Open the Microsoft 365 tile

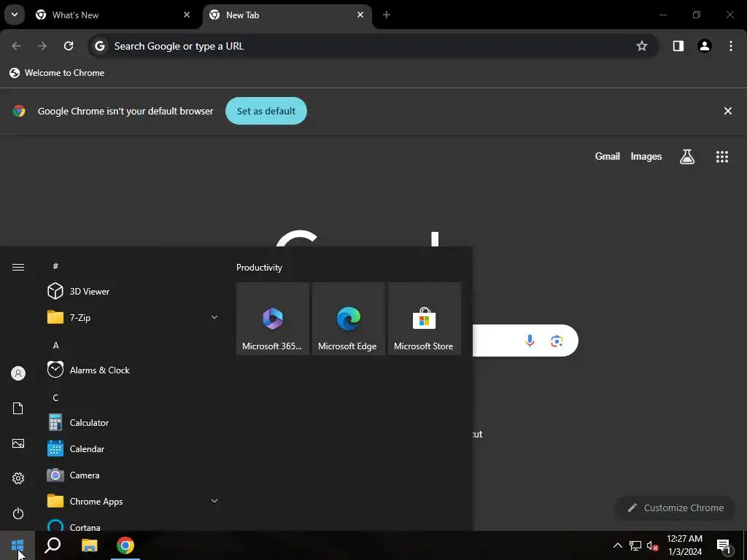click(273, 319)
